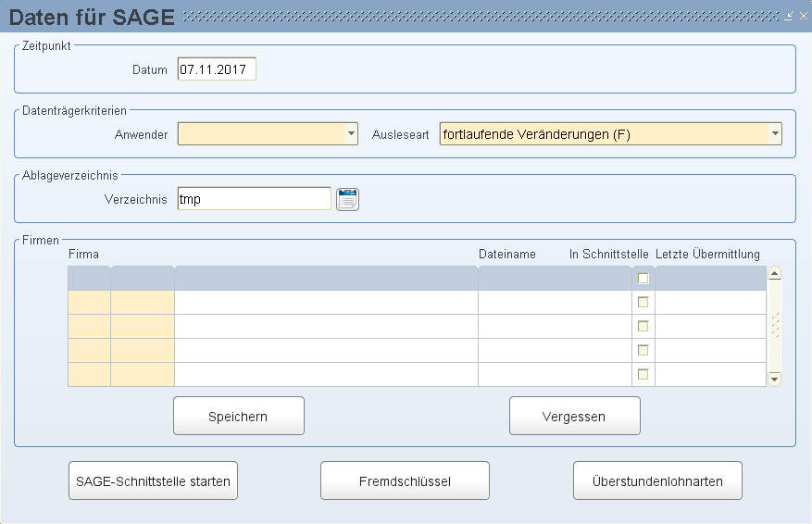Select the Dateiname cell in the last row
The width and height of the screenshot is (812, 524).
click(555, 374)
